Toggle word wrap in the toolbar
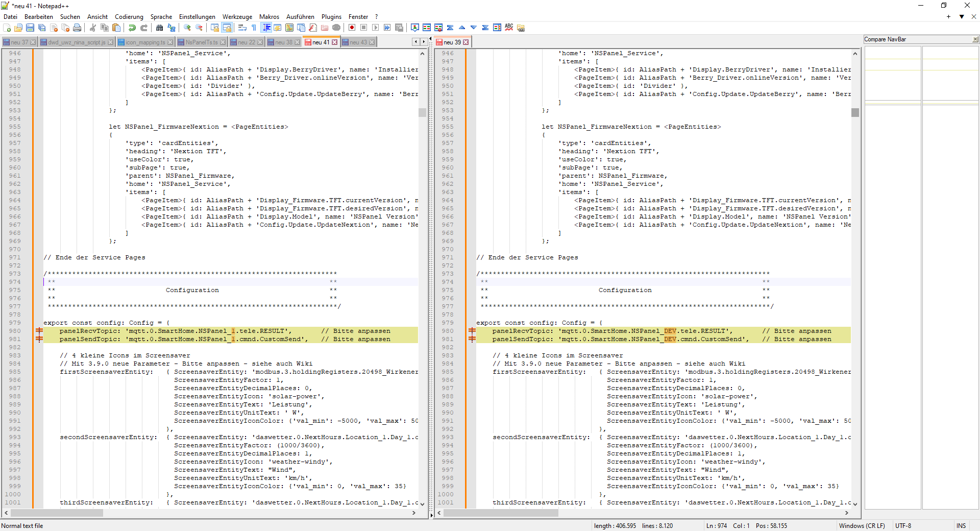 [242, 28]
